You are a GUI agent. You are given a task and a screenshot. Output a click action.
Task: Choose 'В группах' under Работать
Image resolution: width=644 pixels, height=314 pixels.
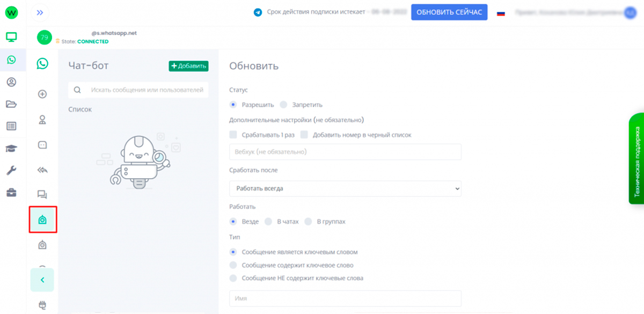308,221
